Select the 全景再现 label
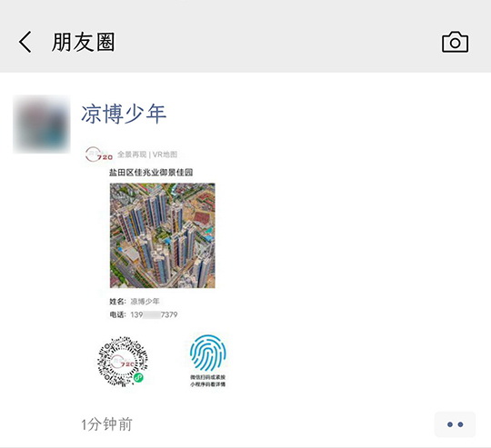 [132, 154]
